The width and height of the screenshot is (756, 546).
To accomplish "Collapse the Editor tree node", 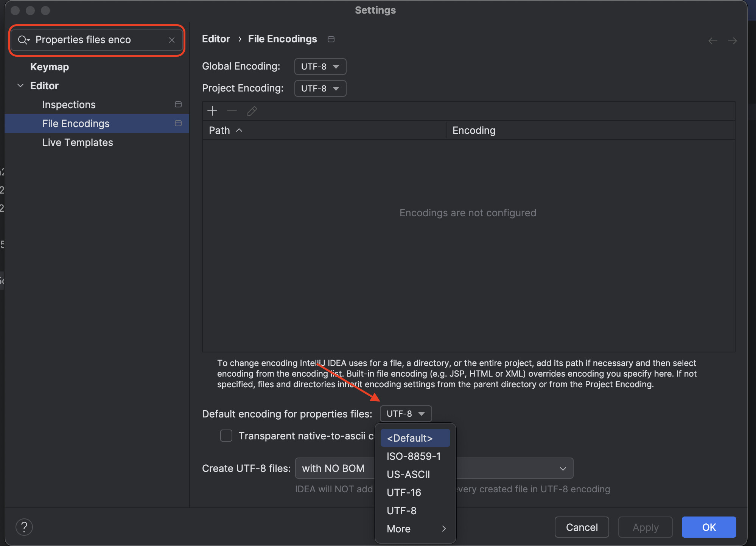I will point(21,86).
